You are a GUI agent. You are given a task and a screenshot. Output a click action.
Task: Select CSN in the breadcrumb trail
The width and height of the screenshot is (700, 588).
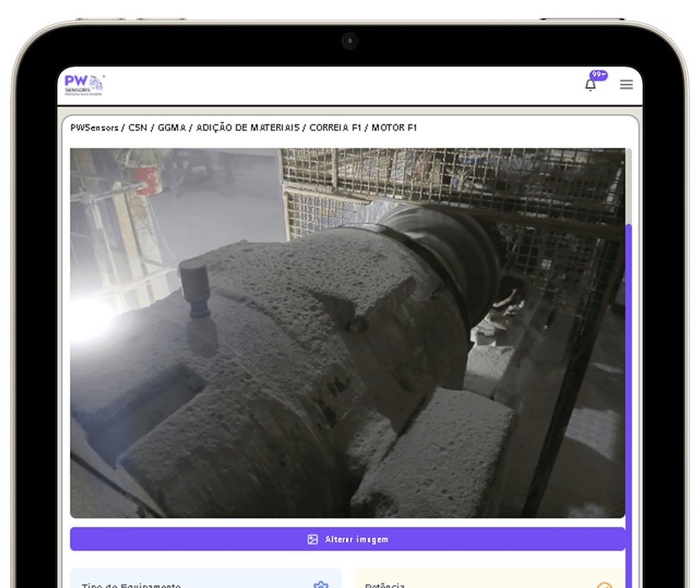click(137, 128)
